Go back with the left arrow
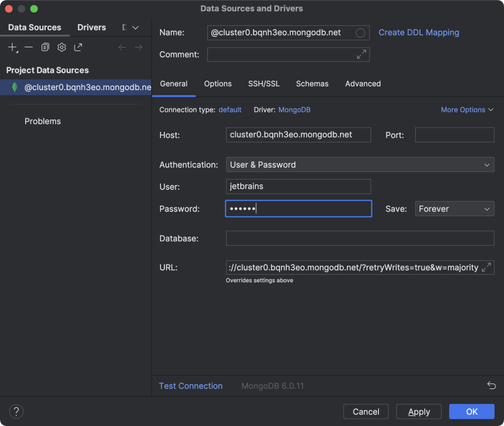Screen dimensions: 504x426 122,48
